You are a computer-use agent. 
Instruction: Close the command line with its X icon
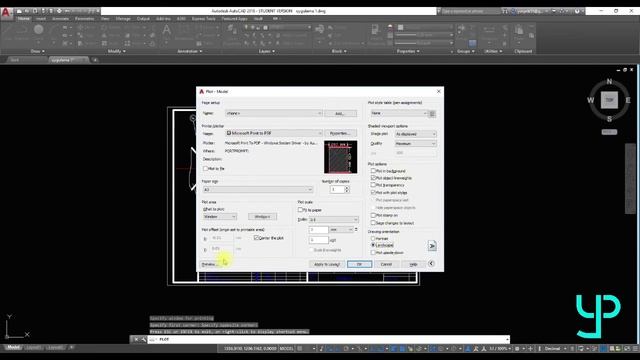coord(136,339)
